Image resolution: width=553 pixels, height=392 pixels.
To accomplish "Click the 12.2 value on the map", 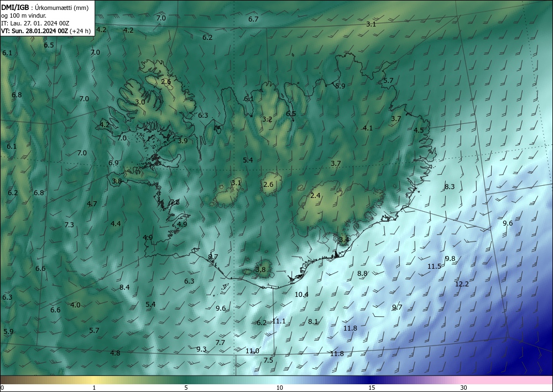I will click(x=462, y=284).
